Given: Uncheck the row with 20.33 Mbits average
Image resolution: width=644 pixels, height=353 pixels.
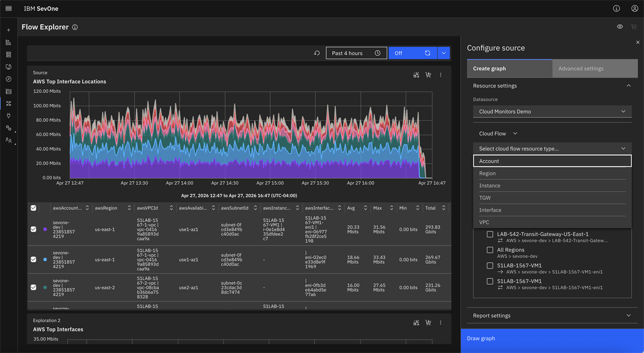Looking at the screenshot, I should click(33, 229).
